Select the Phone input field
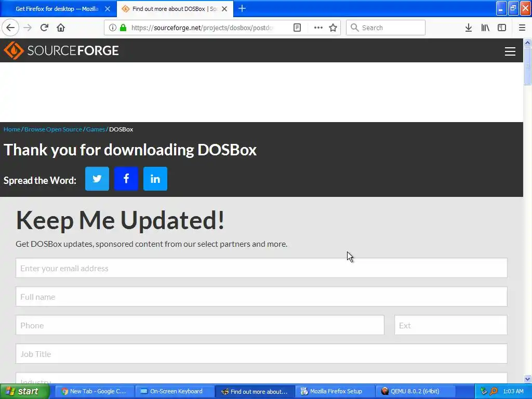 point(200,325)
